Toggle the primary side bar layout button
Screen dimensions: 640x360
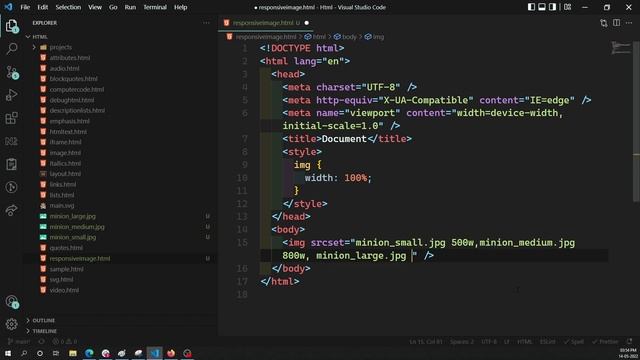click(531, 7)
